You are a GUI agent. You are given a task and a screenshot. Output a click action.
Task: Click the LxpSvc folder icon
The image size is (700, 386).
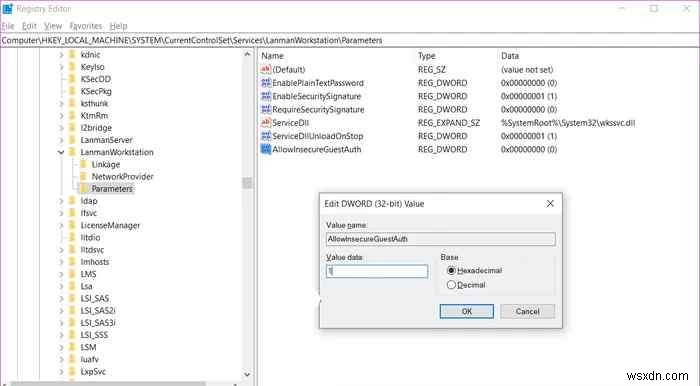tap(72, 372)
